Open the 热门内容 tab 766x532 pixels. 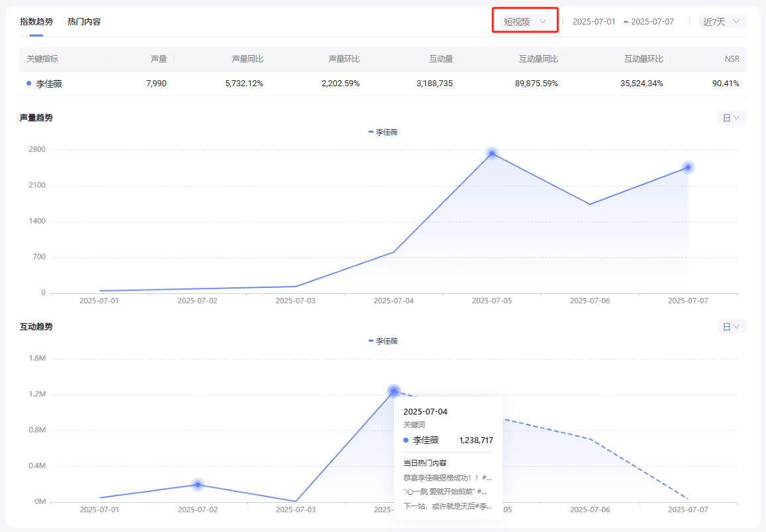click(84, 21)
